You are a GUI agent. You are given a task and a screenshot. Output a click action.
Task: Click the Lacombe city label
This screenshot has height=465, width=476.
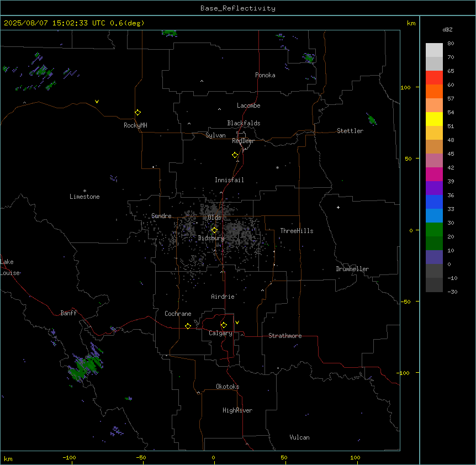248,105
